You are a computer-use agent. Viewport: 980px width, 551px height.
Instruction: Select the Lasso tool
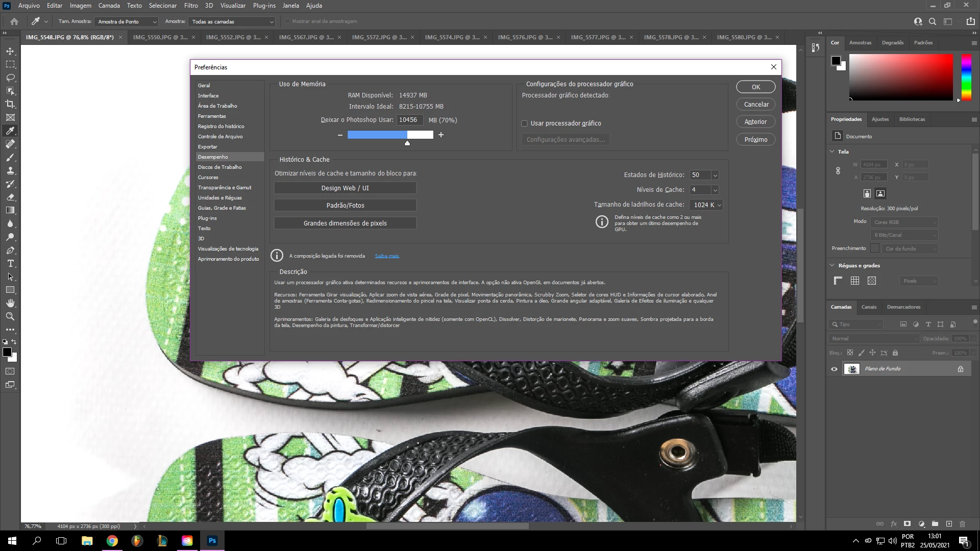[10, 78]
